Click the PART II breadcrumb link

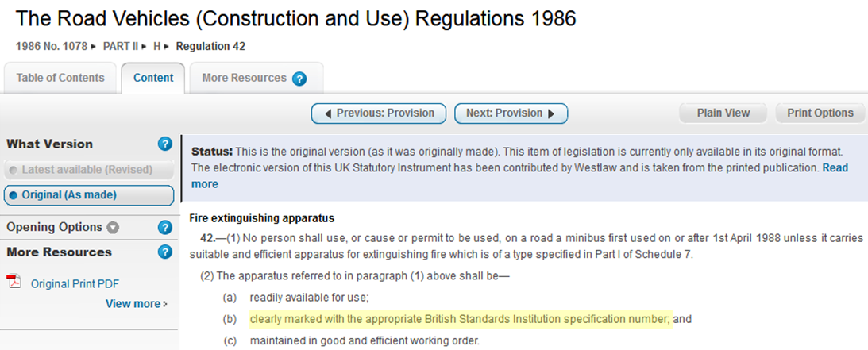[121, 46]
